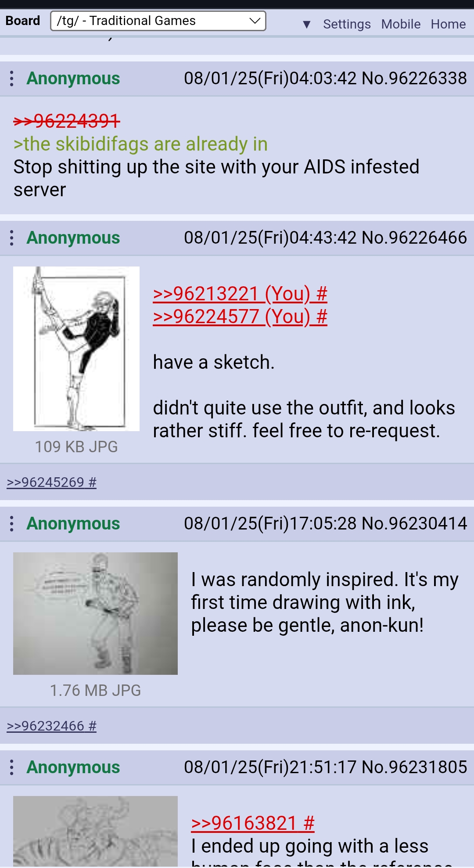Image resolution: width=474 pixels, height=868 pixels.
Task: Follow the struck-through quote link >>96224391
Action: point(67,121)
